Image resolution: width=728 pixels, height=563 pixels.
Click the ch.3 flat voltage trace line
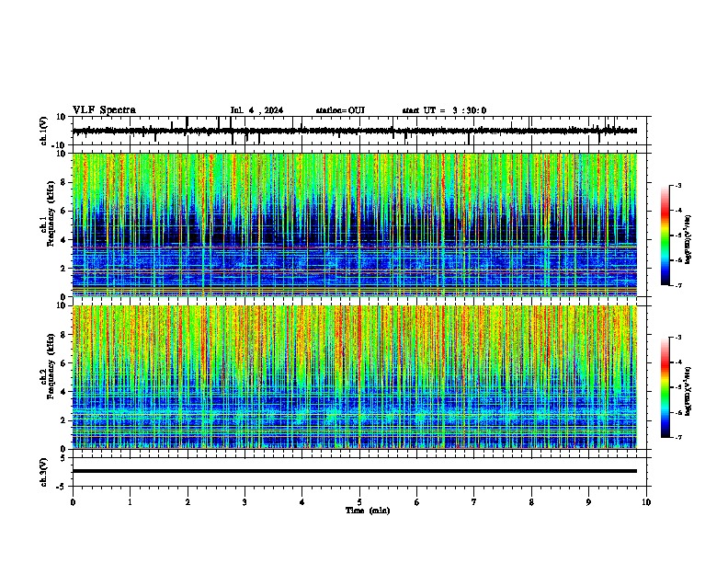pyautogui.click(x=355, y=471)
